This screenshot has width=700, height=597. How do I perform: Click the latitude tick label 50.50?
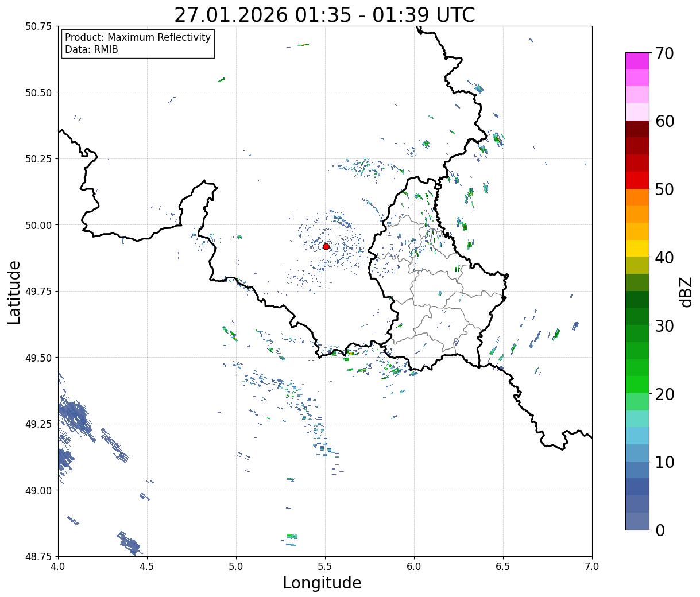(38, 92)
